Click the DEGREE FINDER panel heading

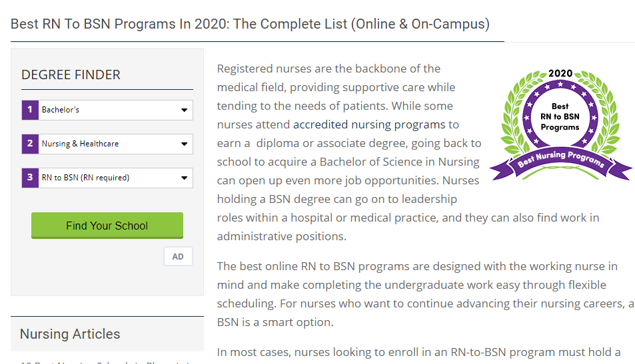[x=71, y=75]
